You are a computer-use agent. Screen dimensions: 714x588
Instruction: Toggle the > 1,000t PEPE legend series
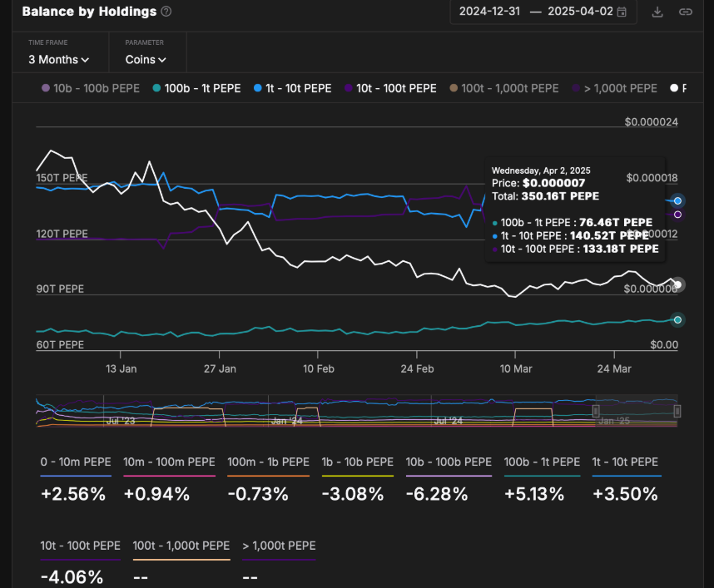615,88
